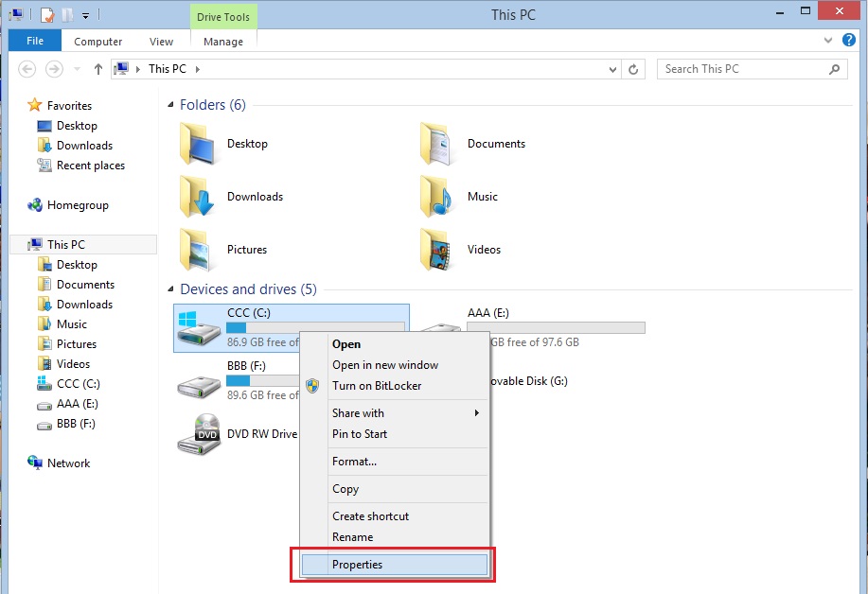This screenshot has height=594, width=868.
Task: Select the DVD RW Drive icon
Action: (x=199, y=435)
